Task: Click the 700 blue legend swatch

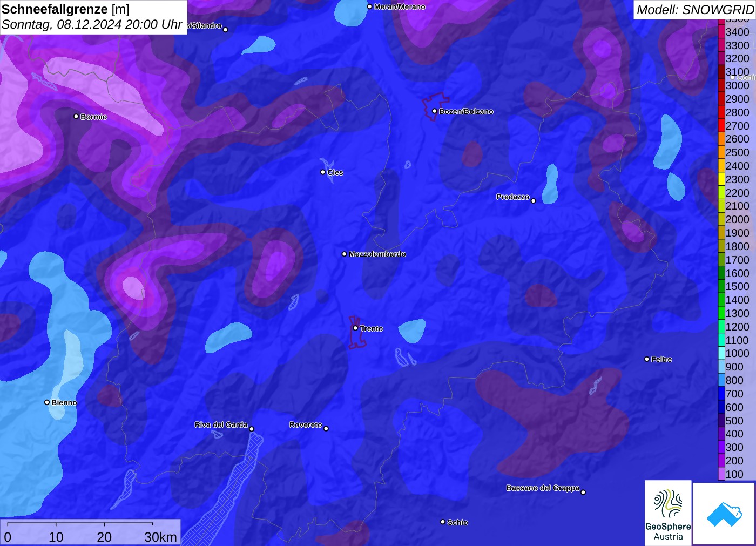Action: [721, 394]
